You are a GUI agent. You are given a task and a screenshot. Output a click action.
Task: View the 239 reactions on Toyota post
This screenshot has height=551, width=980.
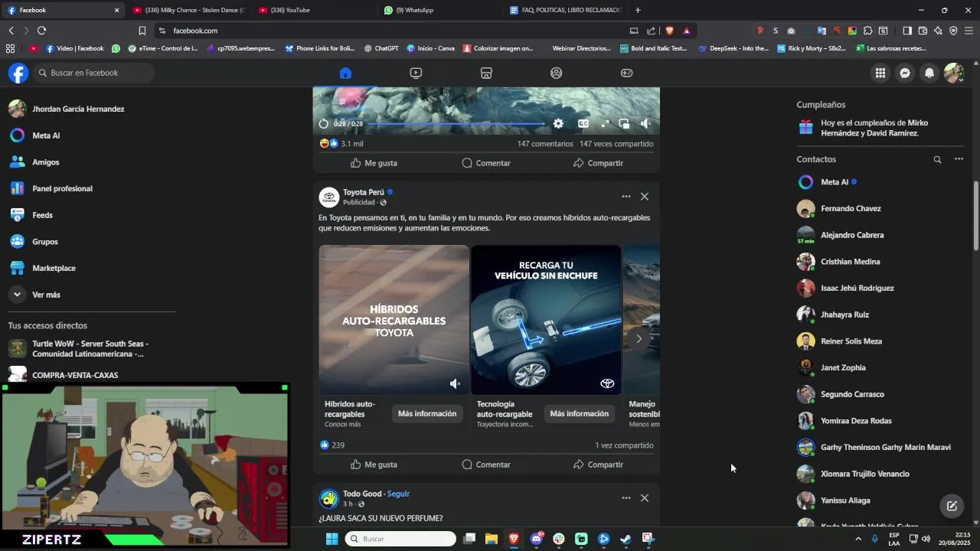332,445
